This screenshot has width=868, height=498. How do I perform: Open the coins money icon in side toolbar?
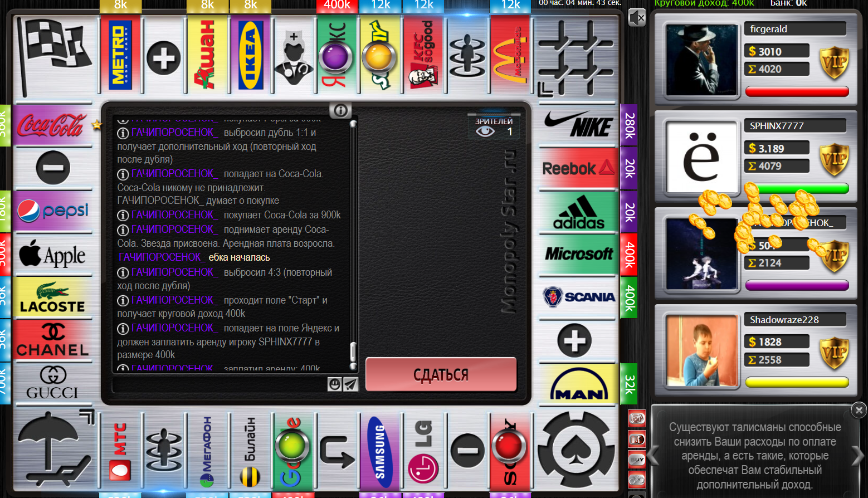click(637, 439)
